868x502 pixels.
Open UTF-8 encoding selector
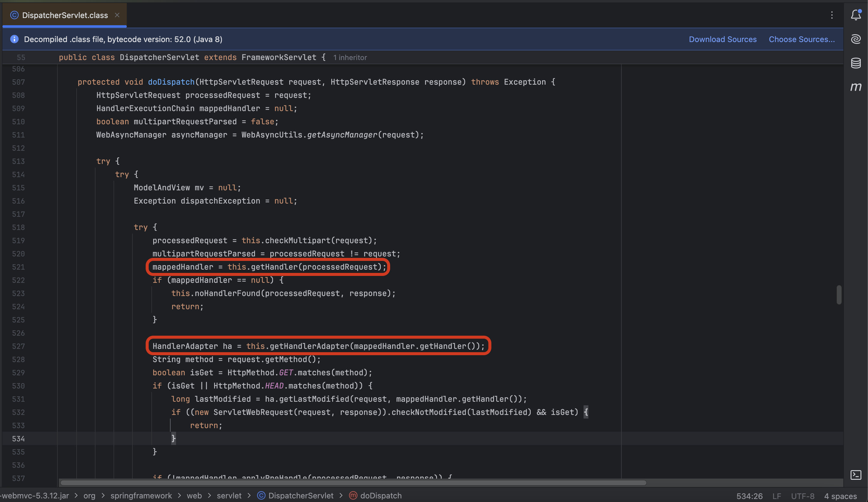tap(803, 496)
